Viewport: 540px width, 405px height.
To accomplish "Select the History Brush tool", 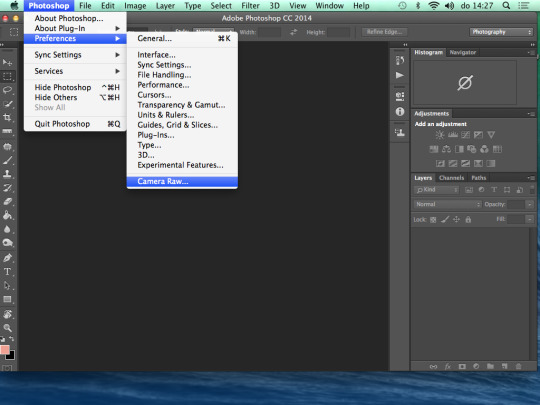I will [7, 188].
